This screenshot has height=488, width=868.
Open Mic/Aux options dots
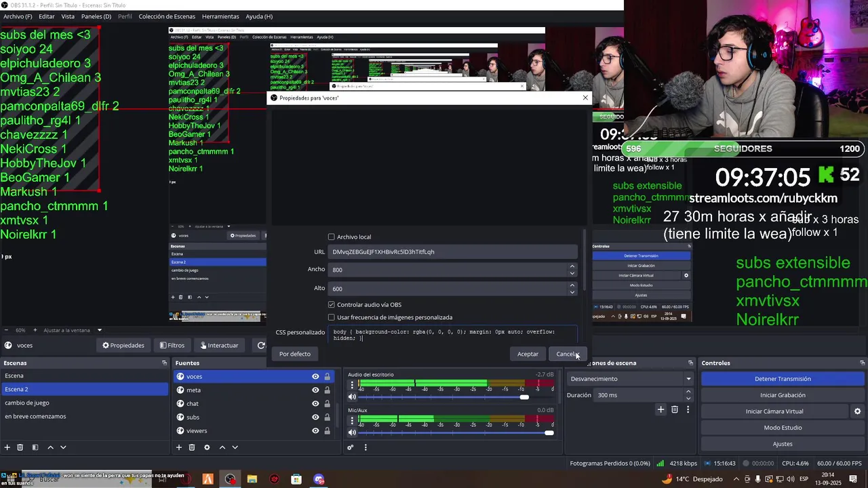[351, 420]
